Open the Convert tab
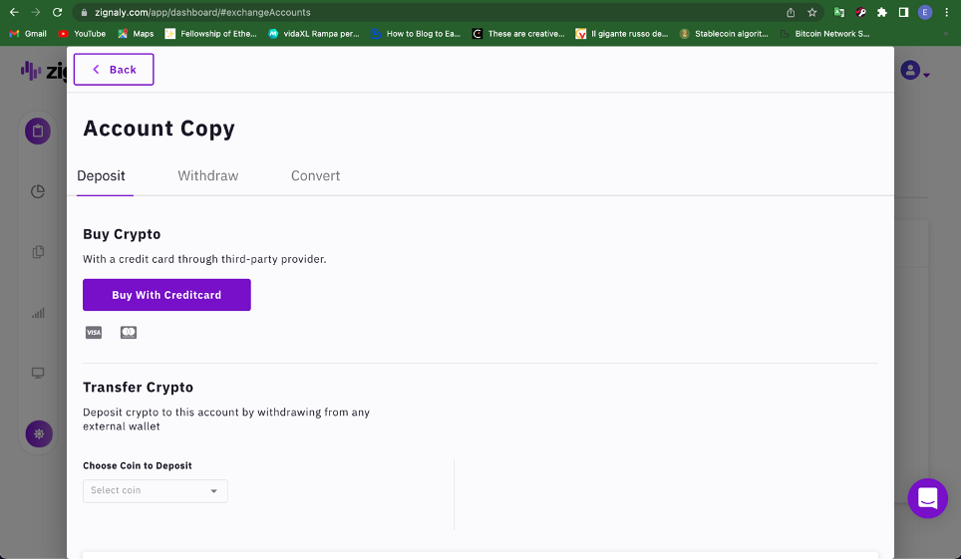961x560 pixels. 315,175
